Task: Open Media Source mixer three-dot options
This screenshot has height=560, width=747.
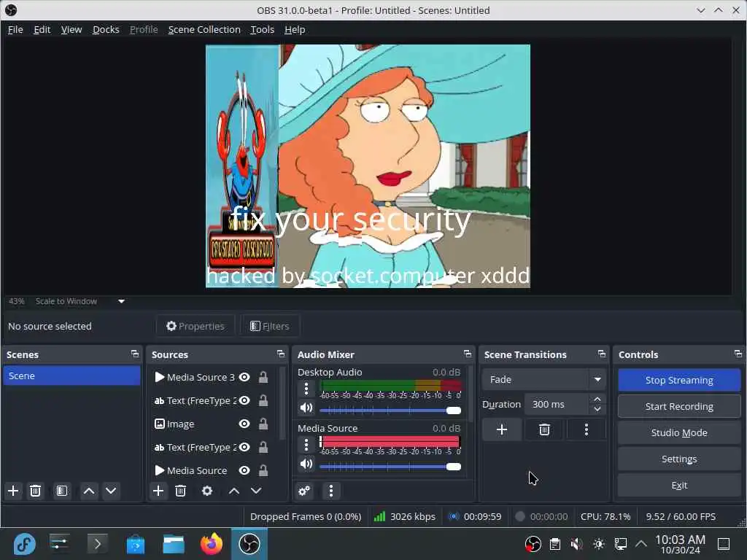Action: (x=306, y=446)
